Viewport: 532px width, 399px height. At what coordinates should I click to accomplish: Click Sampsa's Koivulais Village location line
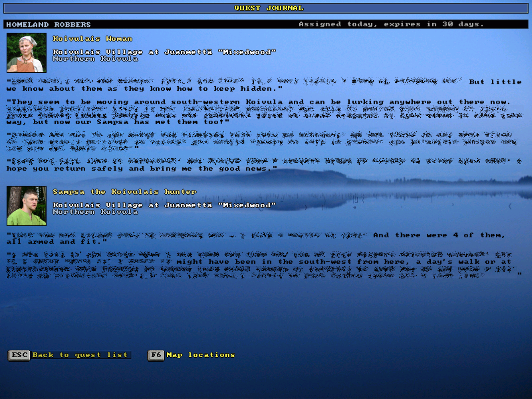point(164,205)
